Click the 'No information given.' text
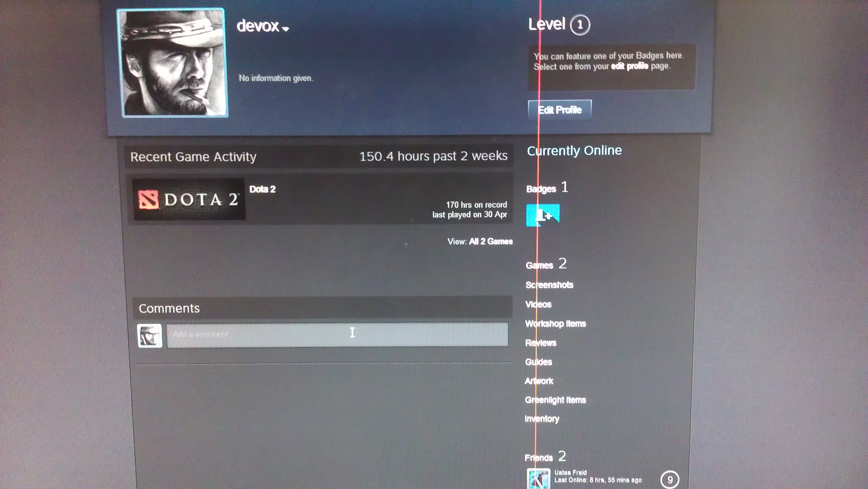The height and width of the screenshot is (489, 868). pyautogui.click(x=276, y=78)
